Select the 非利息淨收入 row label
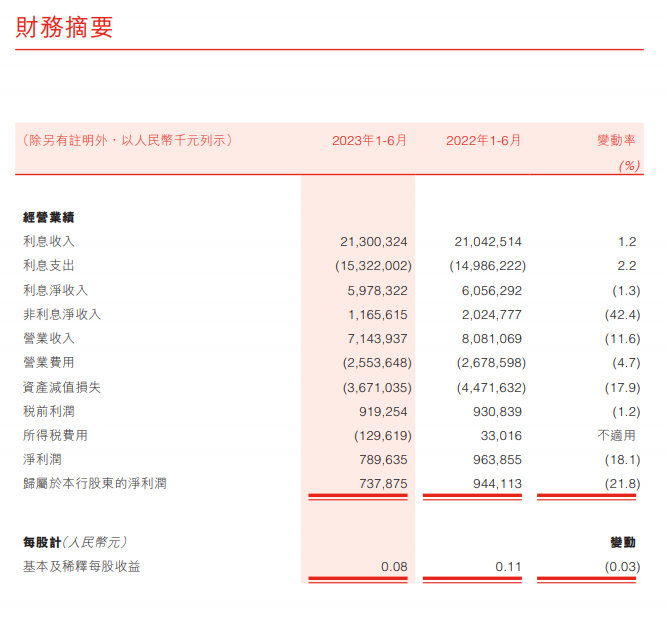The image size is (666, 618). tap(62, 315)
